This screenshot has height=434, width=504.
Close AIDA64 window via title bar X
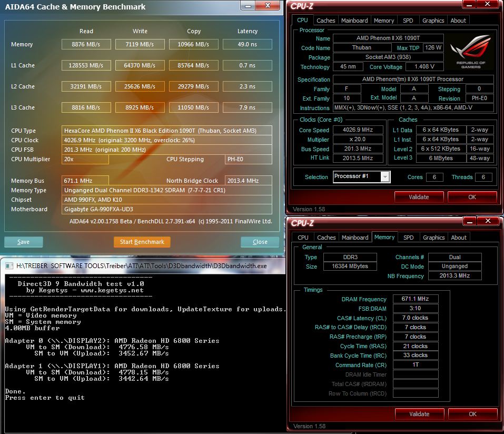pyautogui.click(x=268, y=5)
